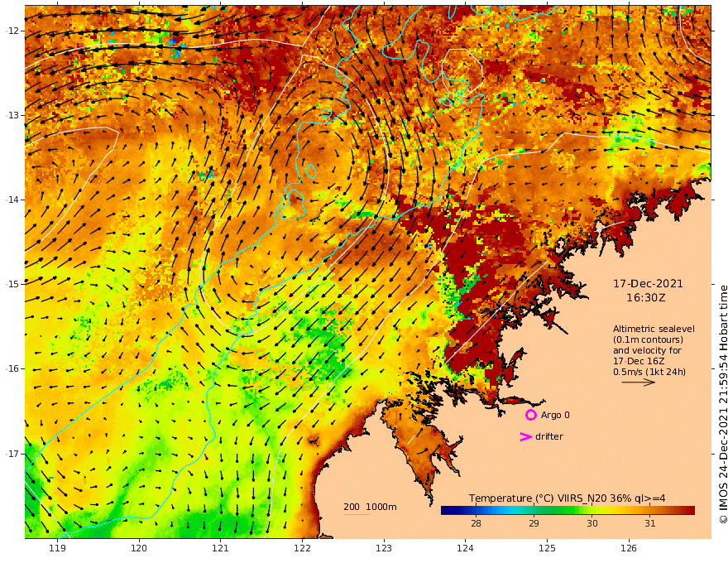Click the longitude axis label 121

coord(221,548)
